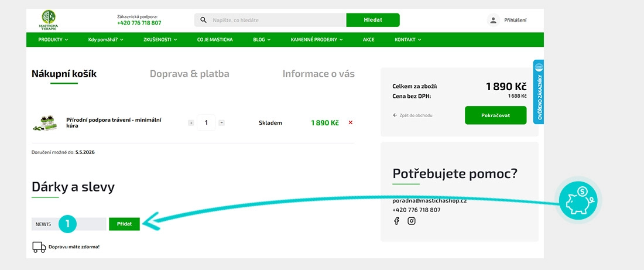The height and width of the screenshot is (270, 644).
Task: Open the CO JE MASTICHA page
Action: tap(215, 40)
